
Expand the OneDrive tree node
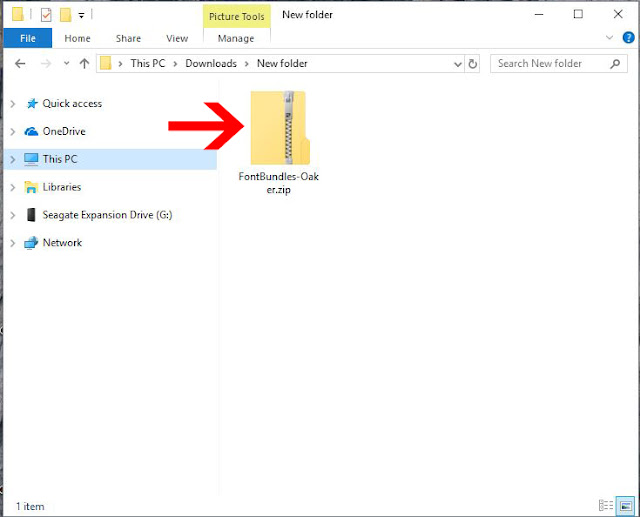point(13,131)
